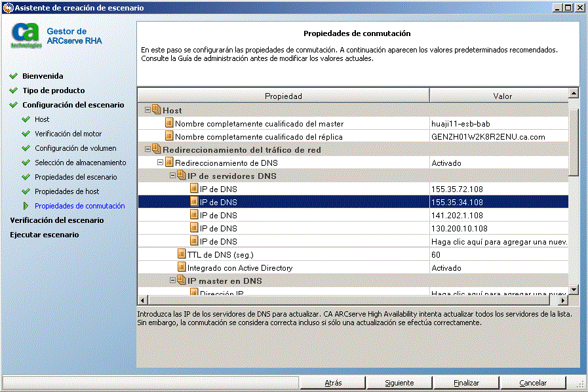Collapse Redireccionamiento del tráfico de red group

pyautogui.click(x=148, y=149)
